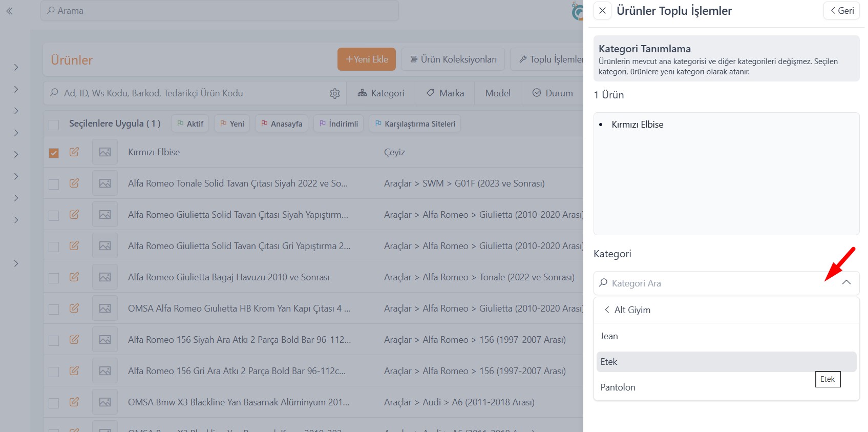This screenshot has width=868, height=432.
Task: Collapse the Kategori dropdown chevron
Action: 846,283
